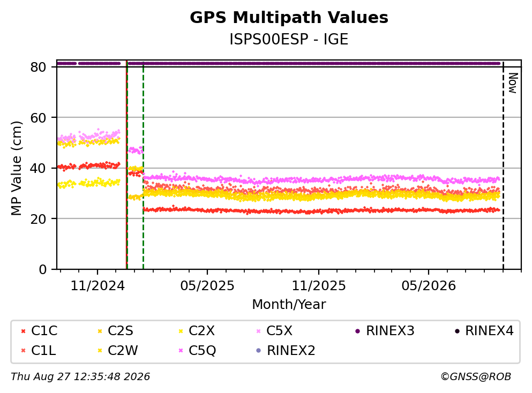Screen dimensions: 532x393
Task: Click the RINEX2 legend dot
Action: pyautogui.click(x=259, y=351)
